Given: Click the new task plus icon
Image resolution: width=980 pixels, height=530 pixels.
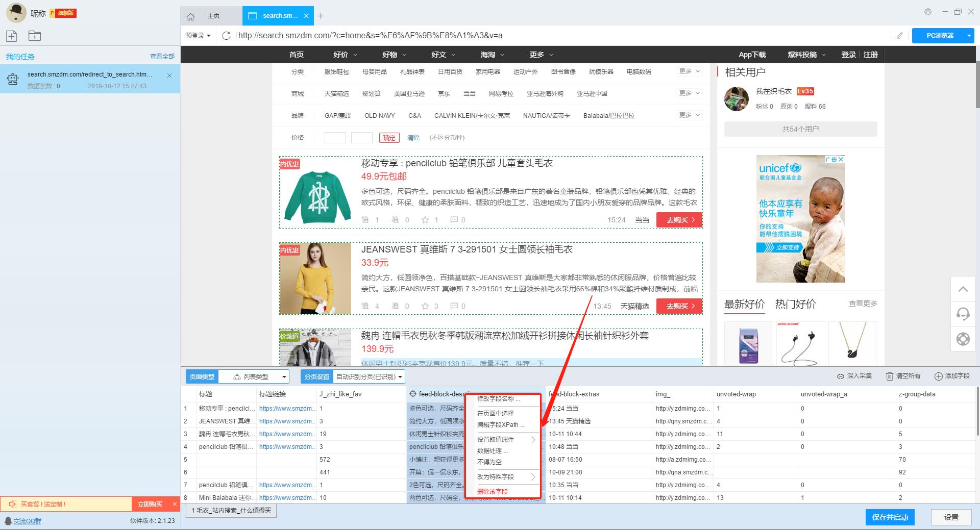Looking at the screenshot, I should tap(12, 36).
